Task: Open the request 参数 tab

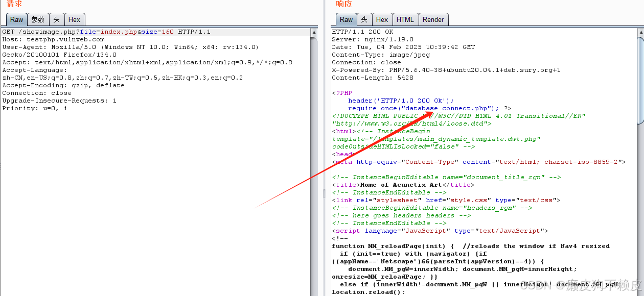Action: point(38,19)
